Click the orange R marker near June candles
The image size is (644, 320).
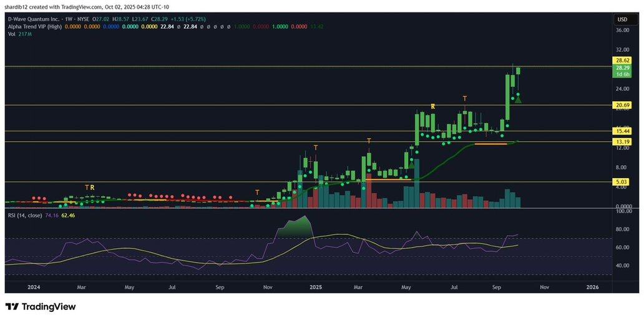tap(432, 107)
